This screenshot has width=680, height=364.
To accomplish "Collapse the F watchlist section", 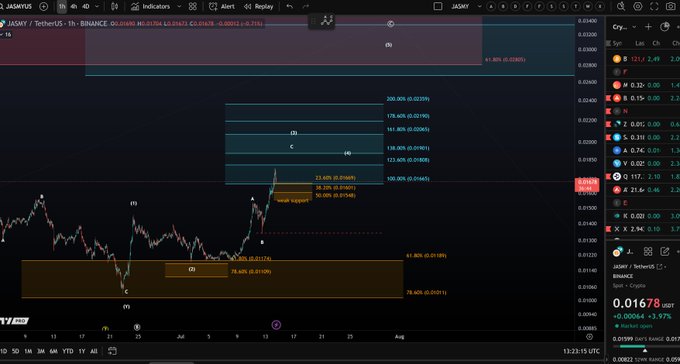I will [642, 72].
